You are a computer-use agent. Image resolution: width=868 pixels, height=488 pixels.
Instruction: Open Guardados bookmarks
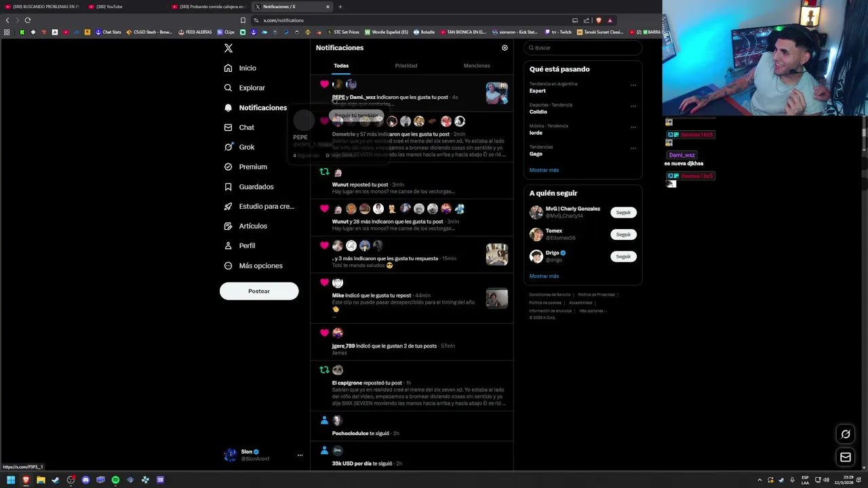(x=248, y=186)
